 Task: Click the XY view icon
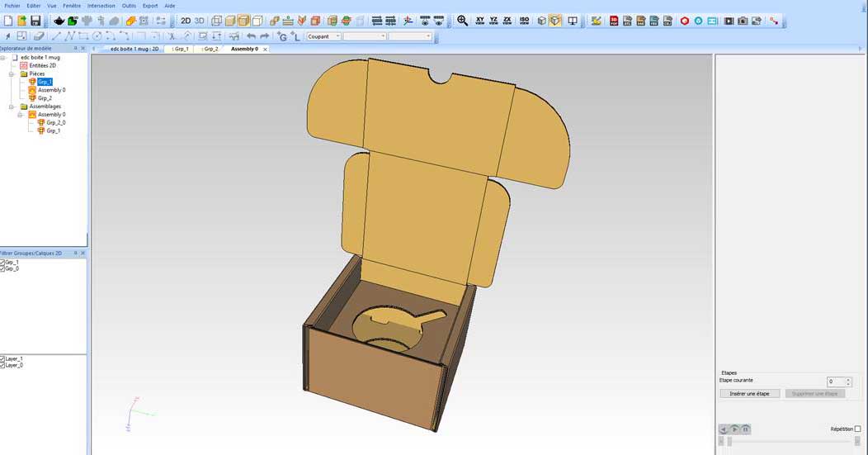click(x=480, y=21)
